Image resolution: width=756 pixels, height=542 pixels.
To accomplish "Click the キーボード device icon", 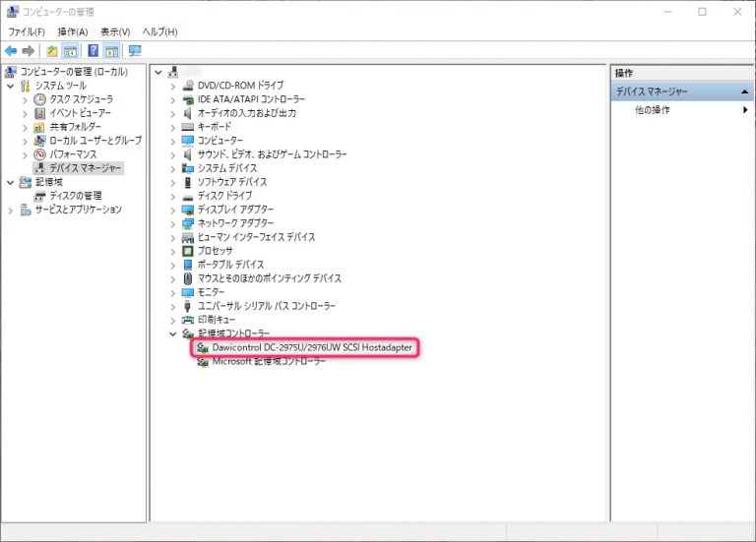I will [x=188, y=127].
